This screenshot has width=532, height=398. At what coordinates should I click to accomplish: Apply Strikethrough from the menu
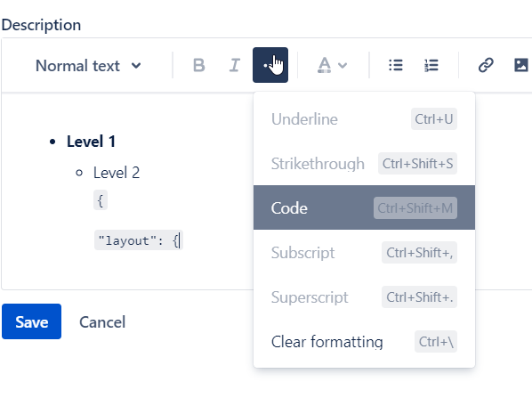[x=364, y=163]
